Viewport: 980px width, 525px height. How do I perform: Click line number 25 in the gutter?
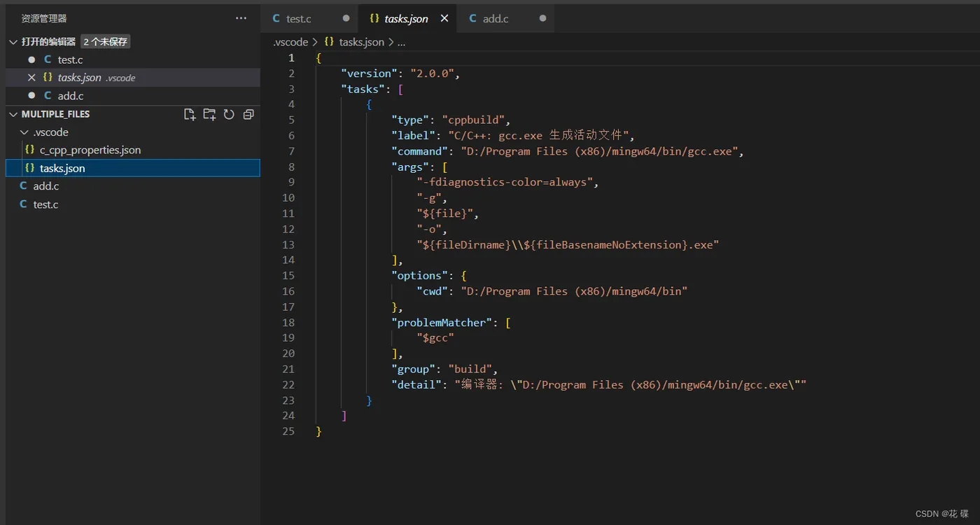[288, 431]
